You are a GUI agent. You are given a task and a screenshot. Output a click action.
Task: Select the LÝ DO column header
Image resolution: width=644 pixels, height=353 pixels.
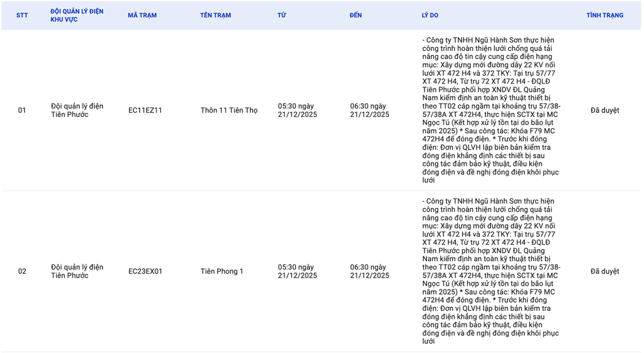pos(430,16)
